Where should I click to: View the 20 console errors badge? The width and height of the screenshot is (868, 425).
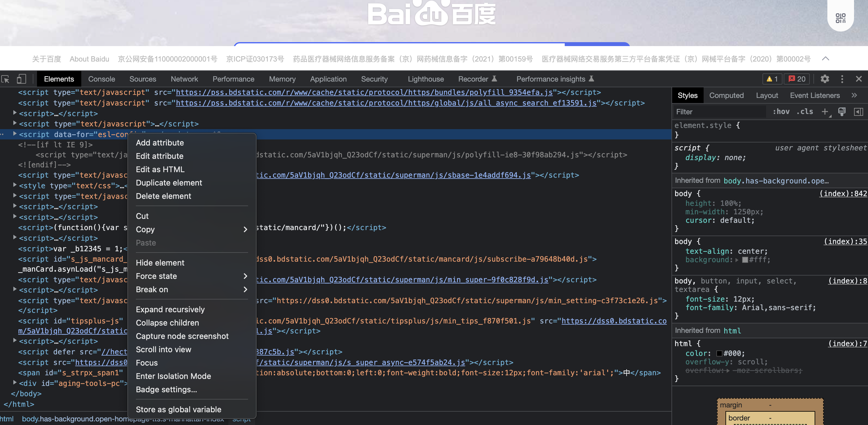coord(796,79)
